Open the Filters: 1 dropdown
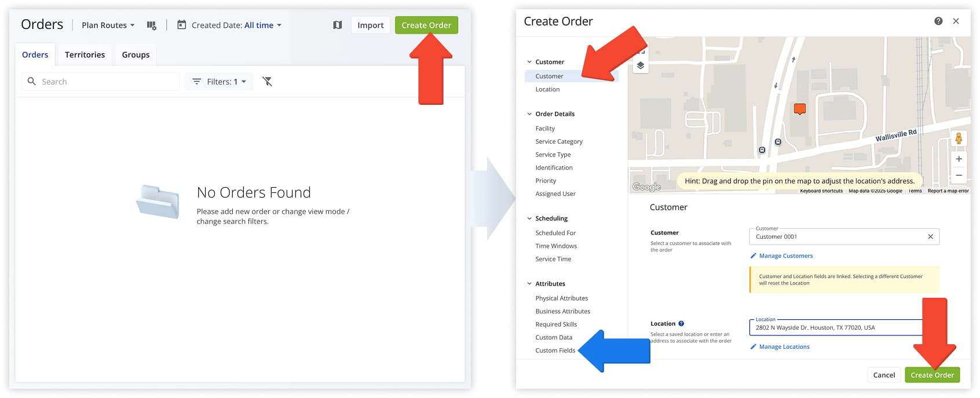Viewport: 980px width, 398px height. pyautogui.click(x=219, y=82)
